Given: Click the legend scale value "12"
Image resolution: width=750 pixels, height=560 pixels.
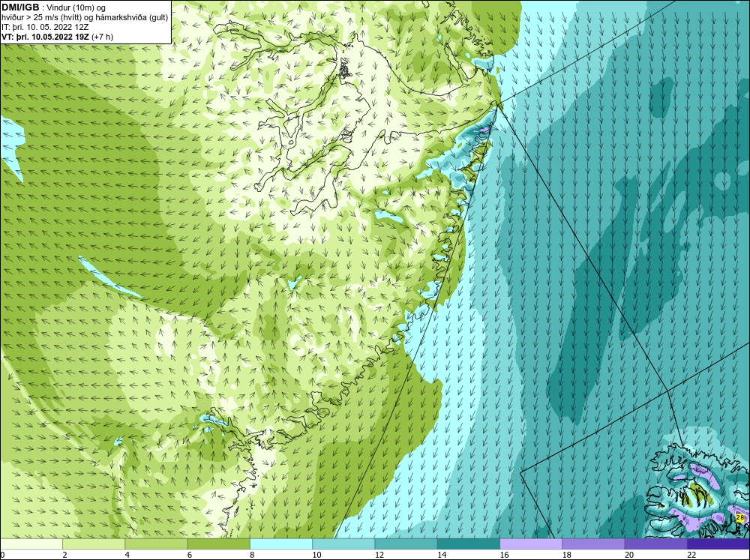Looking at the screenshot, I should (379, 555).
